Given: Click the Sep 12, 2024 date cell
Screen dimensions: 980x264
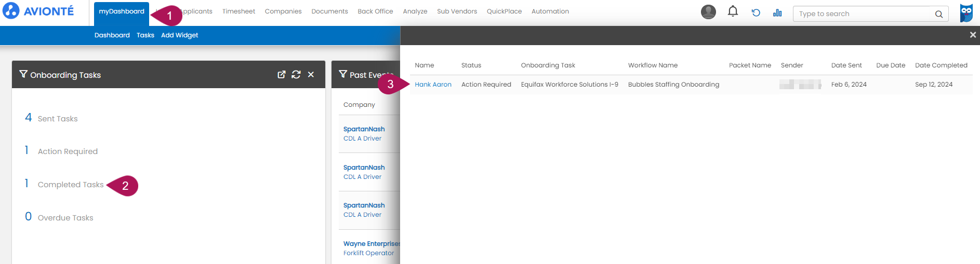Looking at the screenshot, I should pyautogui.click(x=934, y=85).
